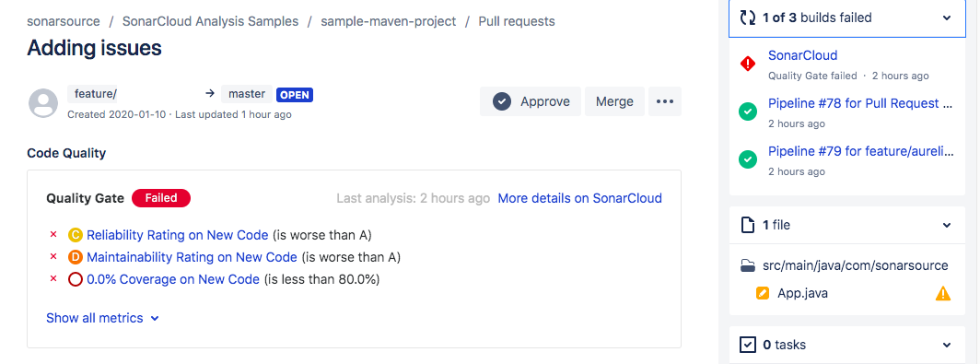Open Reliability Rating on New Code link
Screen dimensions: 980x364
(x=178, y=235)
